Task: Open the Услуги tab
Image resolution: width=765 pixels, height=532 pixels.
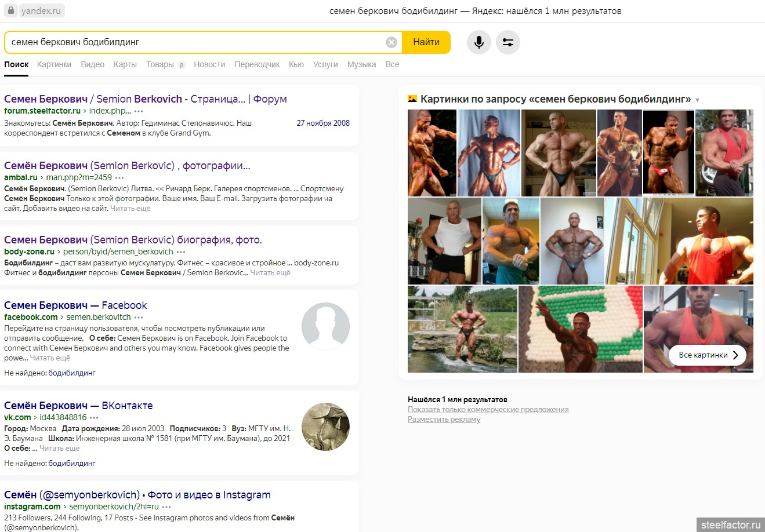Action: [325, 64]
